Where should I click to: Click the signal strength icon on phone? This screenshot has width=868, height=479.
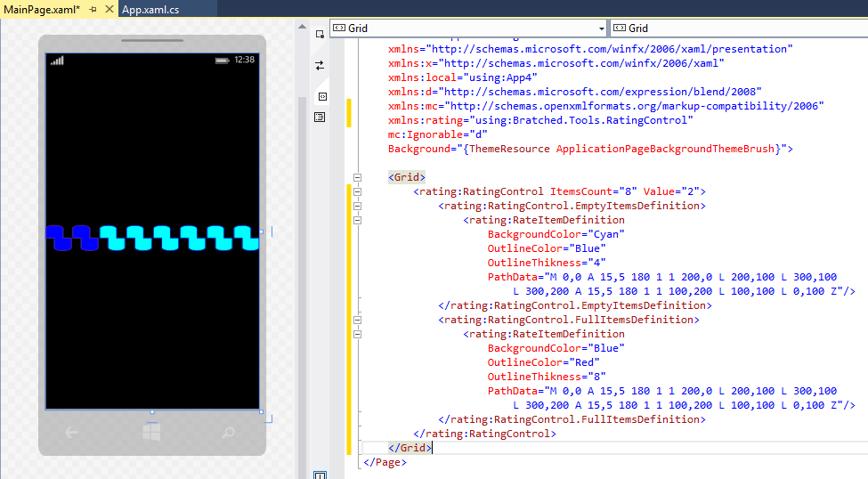coord(57,61)
